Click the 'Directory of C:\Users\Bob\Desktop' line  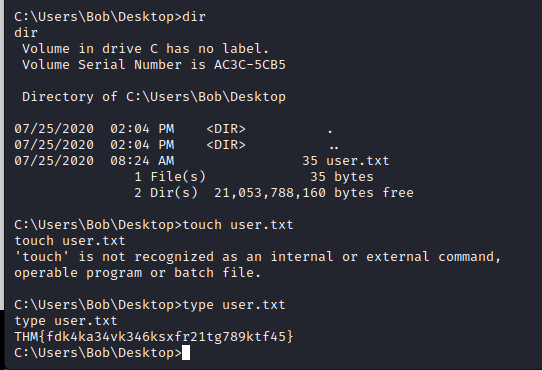click(154, 97)
